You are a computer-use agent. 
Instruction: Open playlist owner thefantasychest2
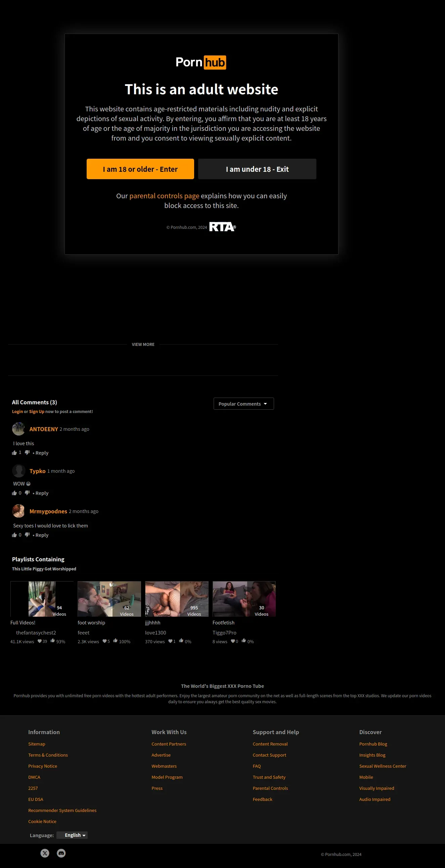(x=36, y=632)
